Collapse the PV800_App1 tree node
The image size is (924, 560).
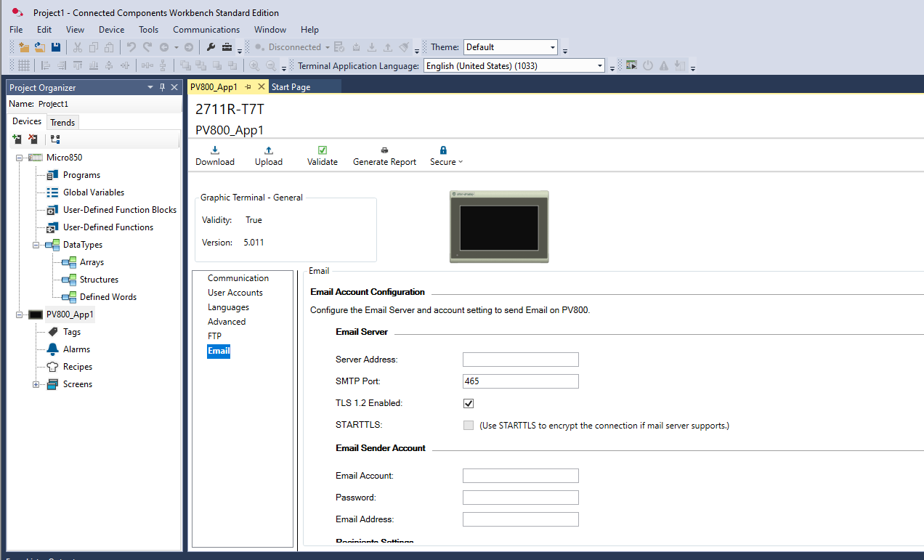click(19, 315)
